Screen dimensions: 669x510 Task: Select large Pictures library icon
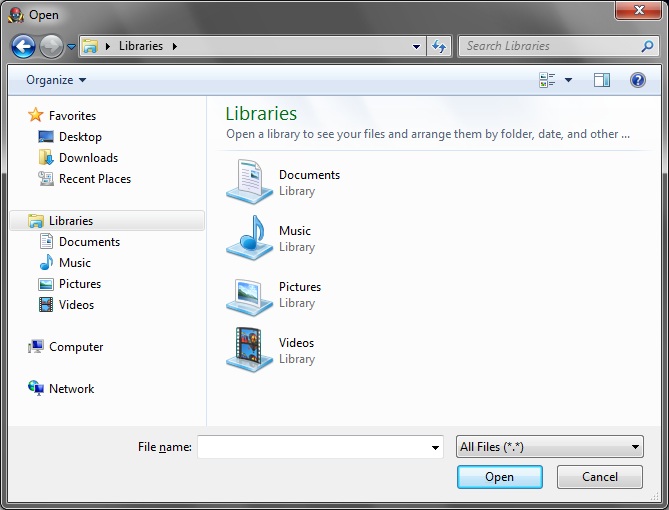250,296
